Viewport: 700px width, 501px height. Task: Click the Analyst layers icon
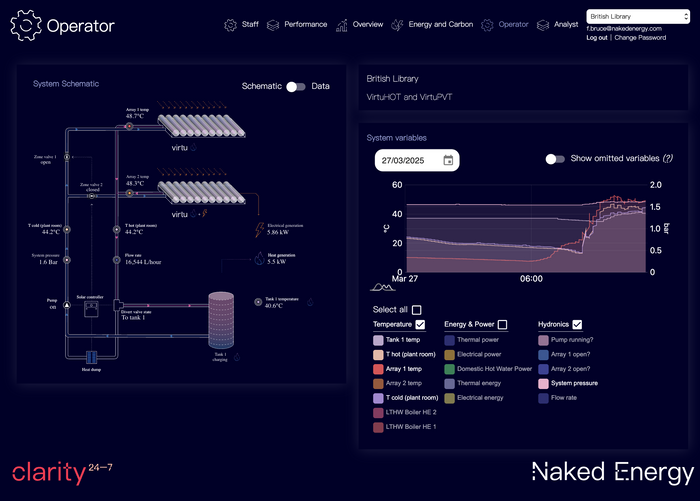click(x=543, y=25)
